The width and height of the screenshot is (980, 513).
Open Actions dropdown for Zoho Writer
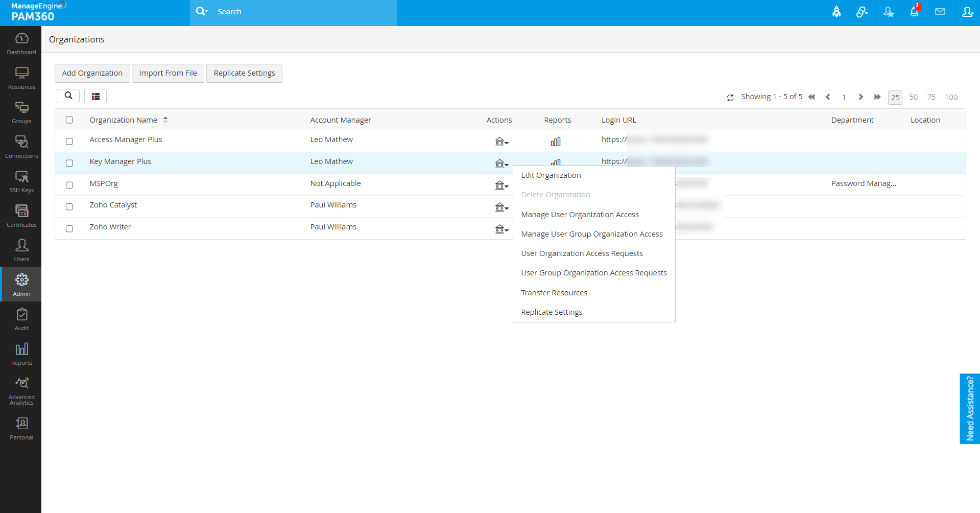click(501, 229)
